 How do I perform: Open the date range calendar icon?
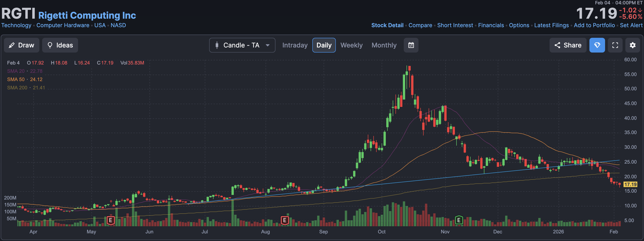pos(411,45)
